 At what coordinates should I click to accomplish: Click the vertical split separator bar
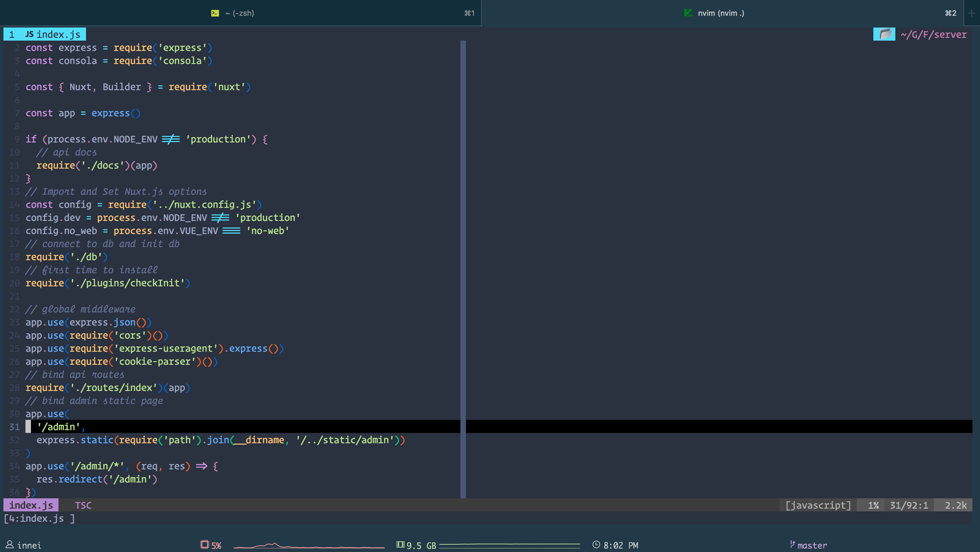pos(463,266)
